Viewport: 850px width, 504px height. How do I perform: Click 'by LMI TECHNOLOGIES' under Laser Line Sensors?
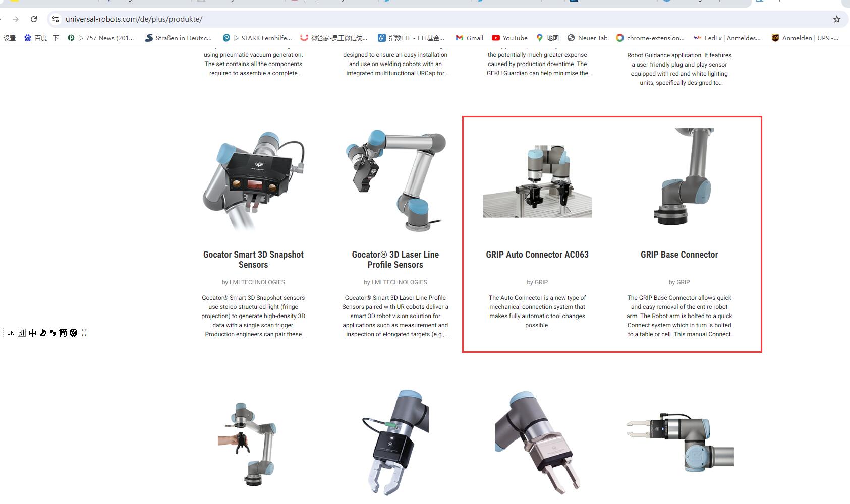coord(395,282)
